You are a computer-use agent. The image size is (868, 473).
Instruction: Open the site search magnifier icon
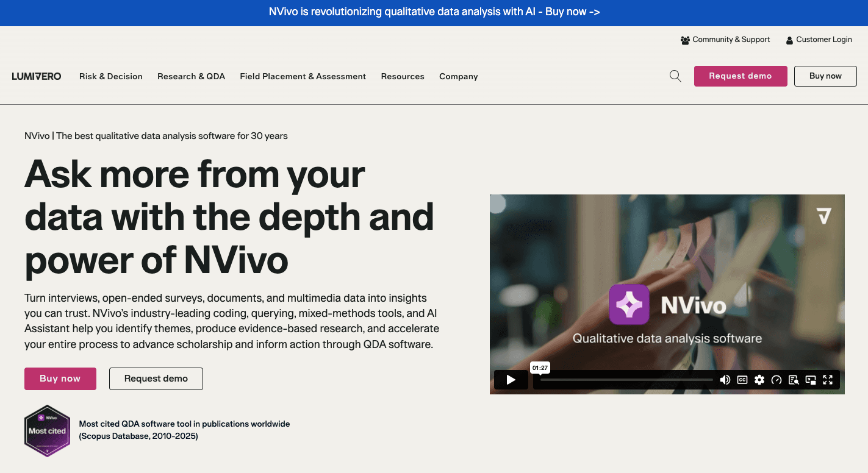pyautogui.click(x=675, y=76)
